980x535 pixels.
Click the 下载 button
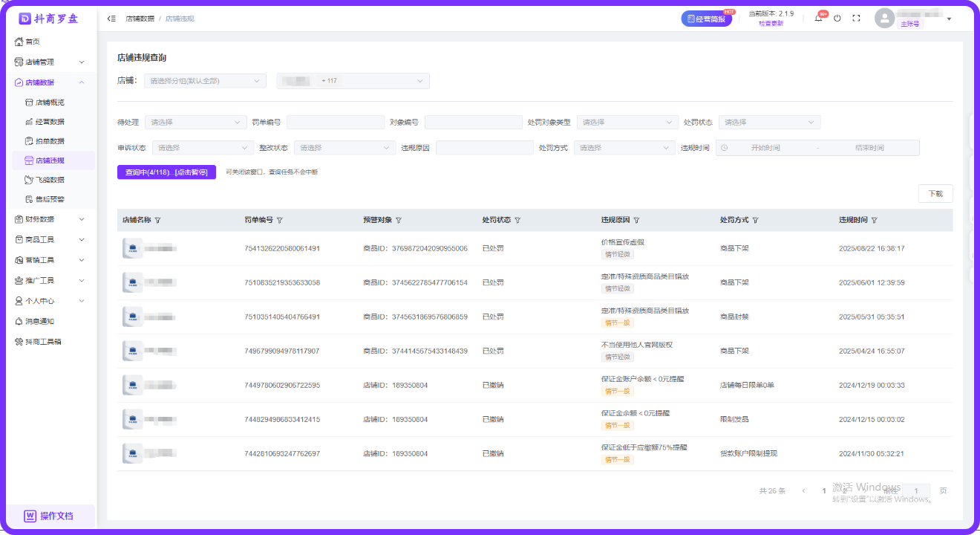935,193
